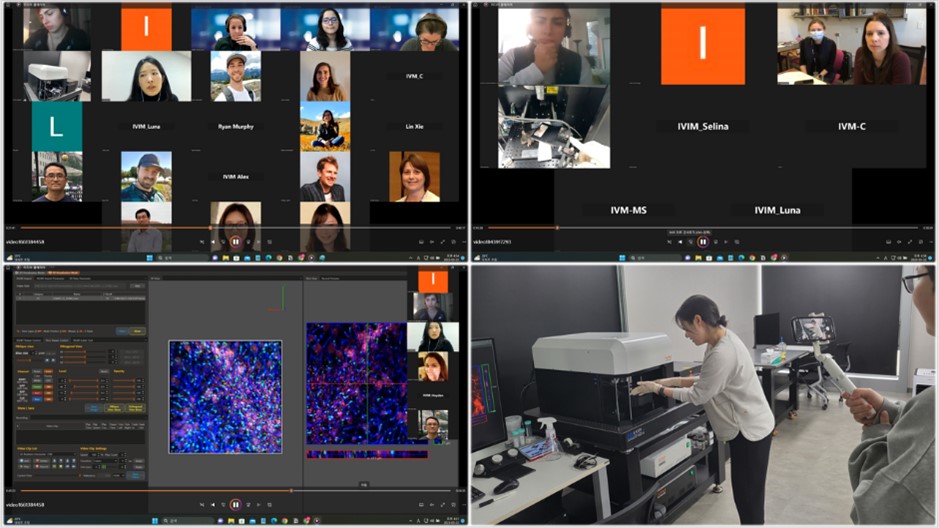
Task: Open Chrome from participant gallery screenshot taskbar
Action: coord(279,257)
